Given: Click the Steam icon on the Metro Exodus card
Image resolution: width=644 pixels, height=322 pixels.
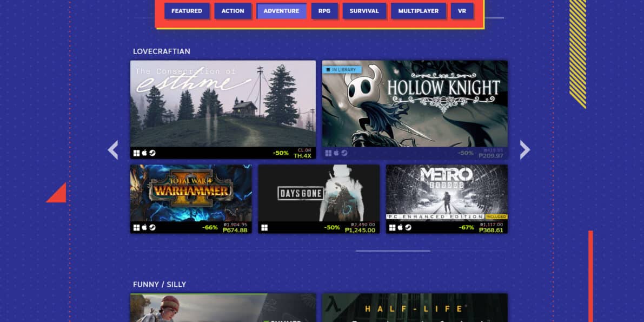Looking at the screenshot, I should click(408, 227).
